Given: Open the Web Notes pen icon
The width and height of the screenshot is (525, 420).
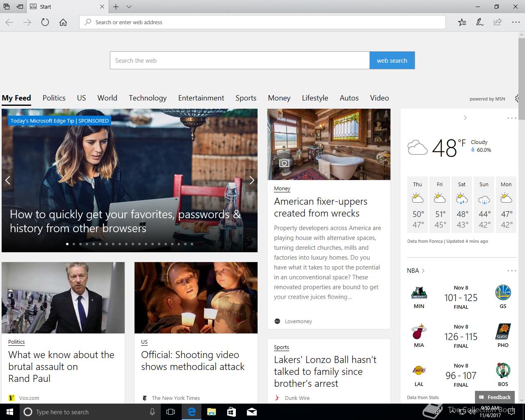Looking at the screenshot, I should point(479,23).
